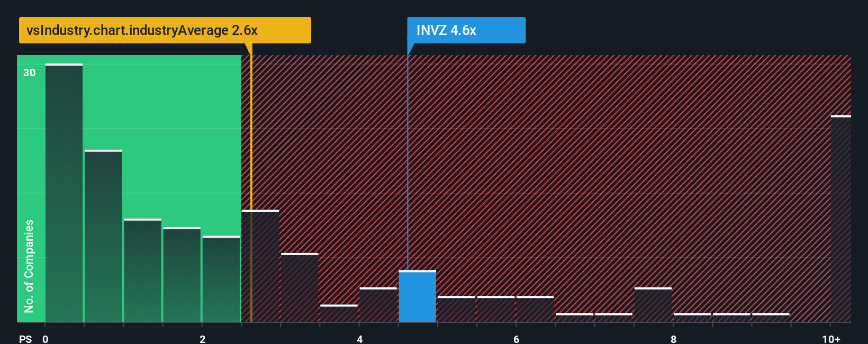Click the "8" x-axis tick label
Viewport: 868px width, 344px height.
(673, 339)
